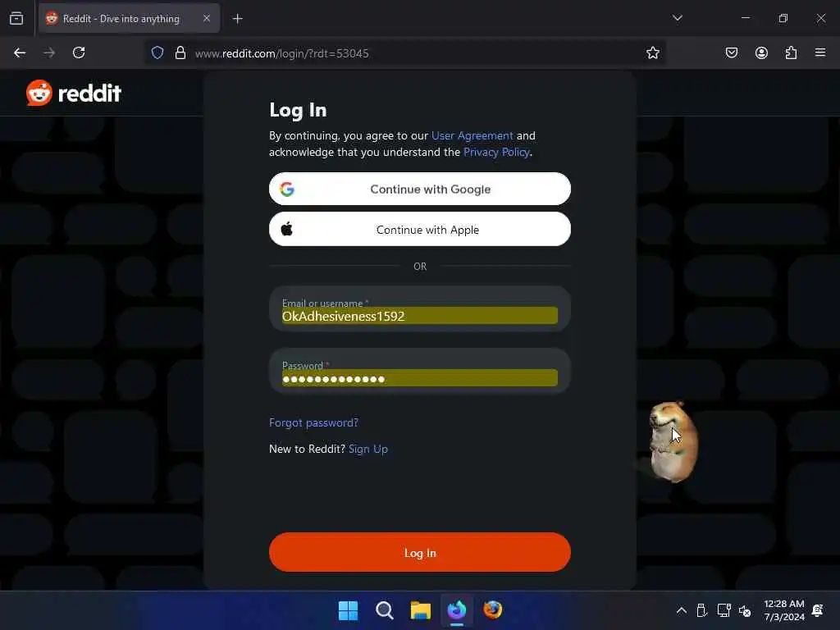
Task: Click the Reddit logo
Action: (x=73, y=93)
